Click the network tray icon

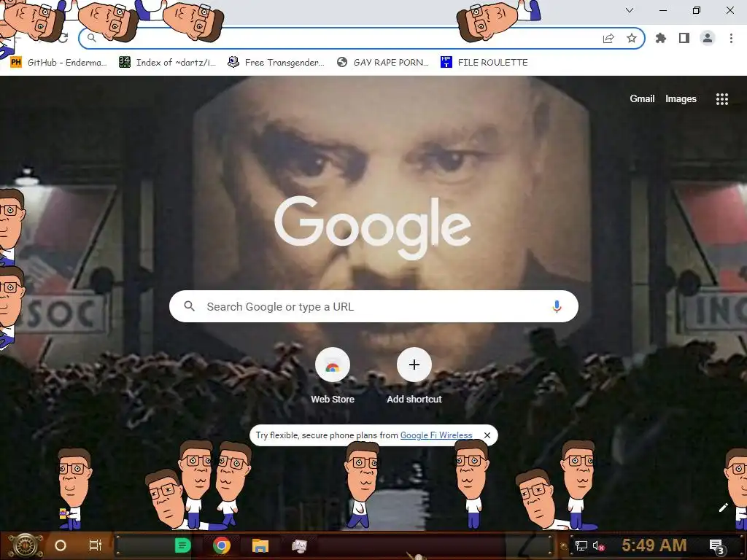click(x=581, y=545)
